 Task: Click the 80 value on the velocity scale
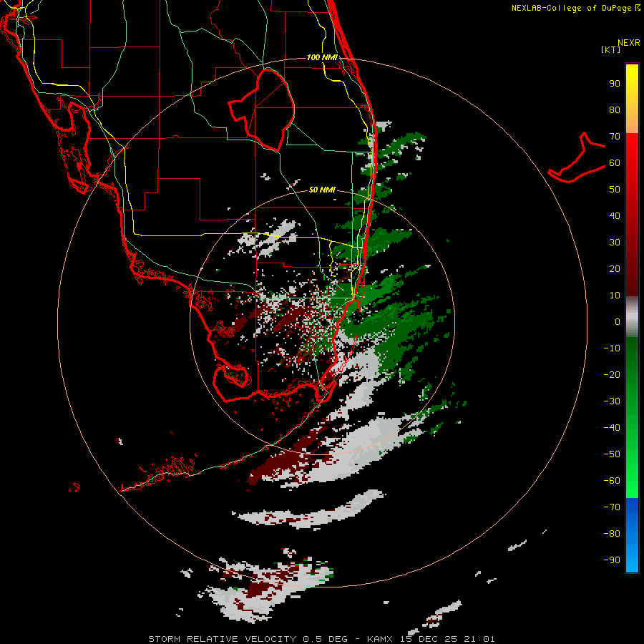click(x=615, y=110)
